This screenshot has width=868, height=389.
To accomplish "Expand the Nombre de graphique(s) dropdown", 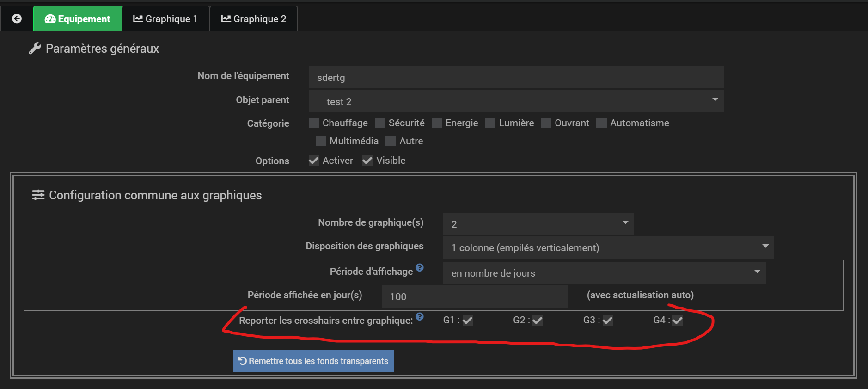I will (x=538, y=224).
